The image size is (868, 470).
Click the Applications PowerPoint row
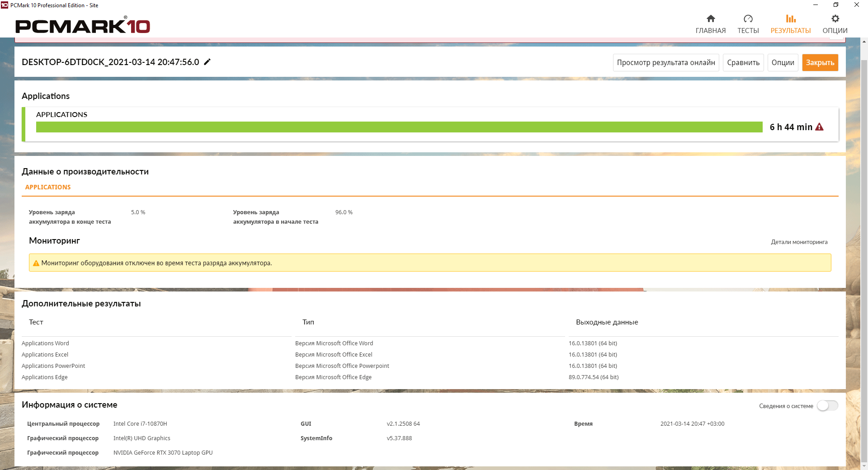[x=430, y=366]
